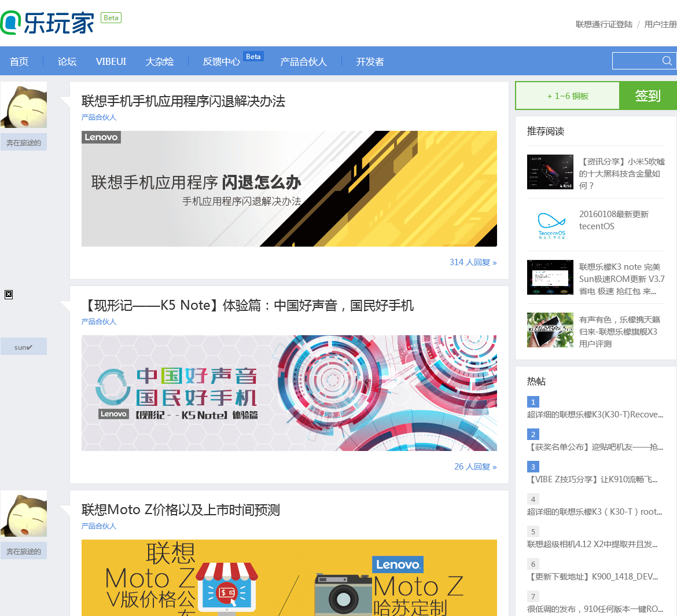Click 产品合伙人 tag under the K5 Note post
Image resolution: width=677 pixels, height=616 pixels.
pos(99,321)
